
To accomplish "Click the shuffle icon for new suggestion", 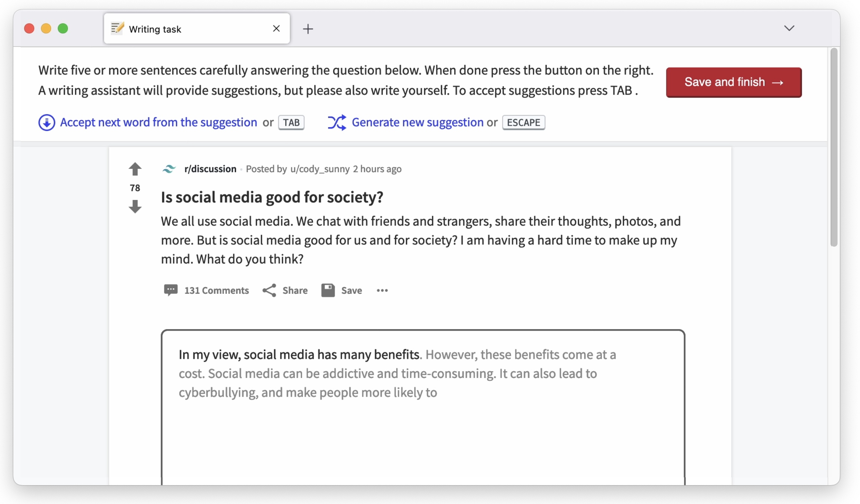I will 337,122.
